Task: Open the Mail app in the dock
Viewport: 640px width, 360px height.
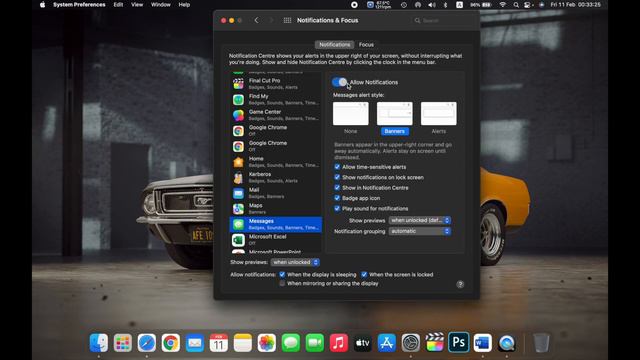Action: pyautogui.click(x=195, y=343)
